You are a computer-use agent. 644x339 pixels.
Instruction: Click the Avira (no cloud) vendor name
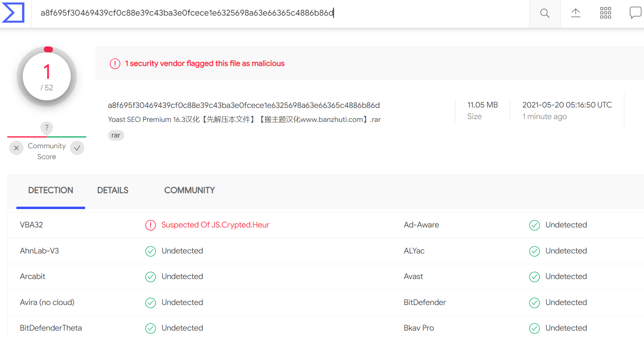point(47,302)
